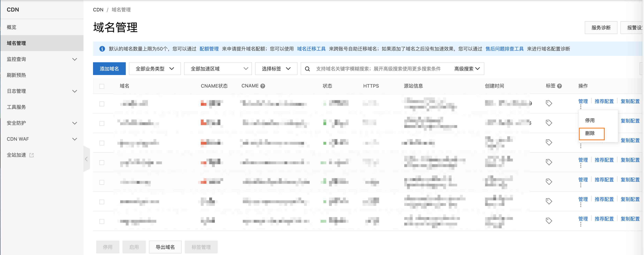644x255 pixels.
Task: Click the 创建时间 column header
Action: click(x=494, y=86)
